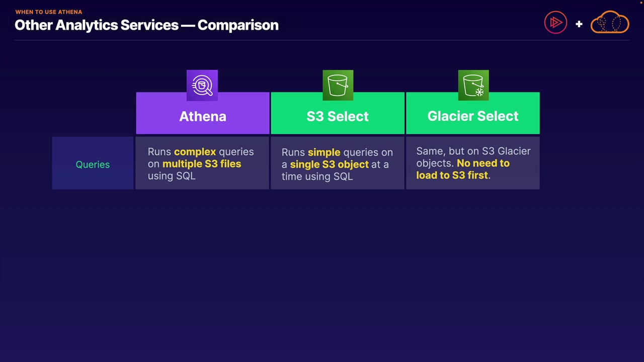Click the orange cloud logo
Screen dimensions: 644x362
pos(610,23)
